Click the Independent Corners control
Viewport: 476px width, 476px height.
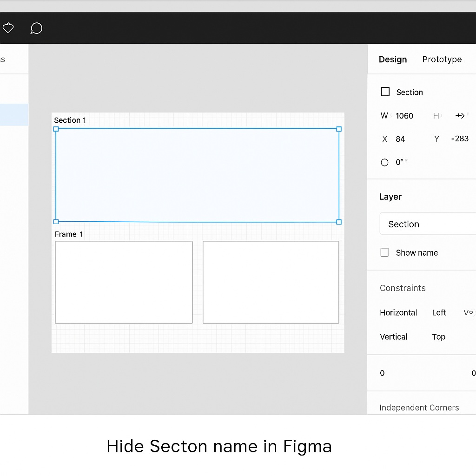[419, 407]
